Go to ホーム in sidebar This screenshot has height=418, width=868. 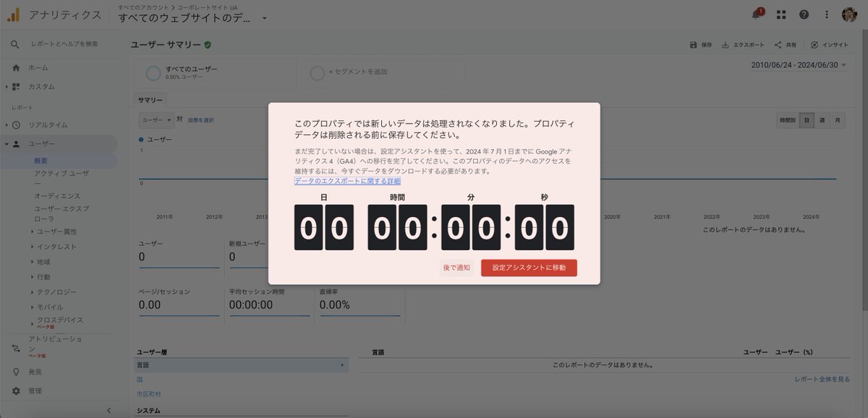pos(38,67)
